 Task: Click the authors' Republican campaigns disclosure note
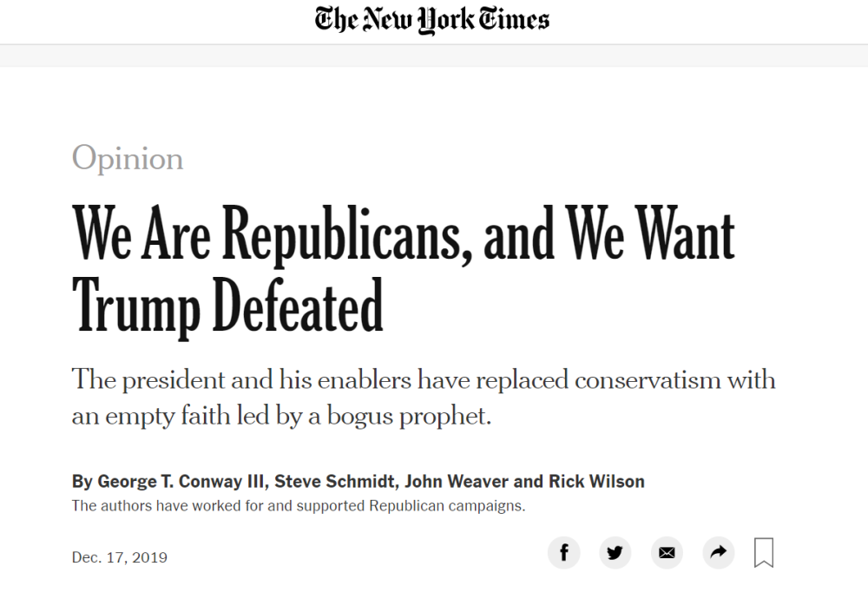click(299, 505)
